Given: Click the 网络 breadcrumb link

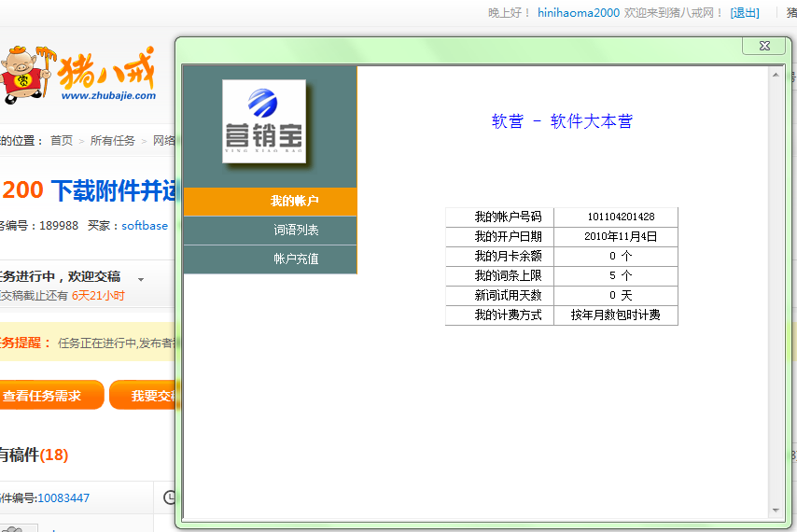Looking at the screenshot, I should [164, 141].
